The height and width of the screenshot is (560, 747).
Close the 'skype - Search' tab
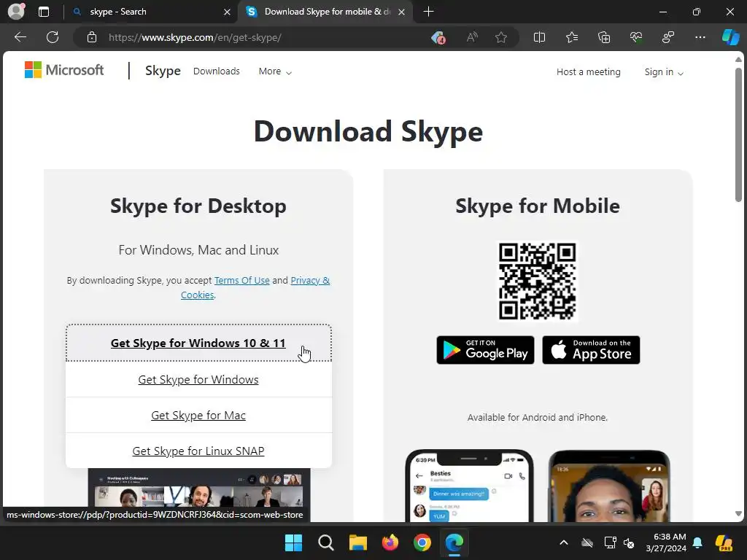(228, 12)
